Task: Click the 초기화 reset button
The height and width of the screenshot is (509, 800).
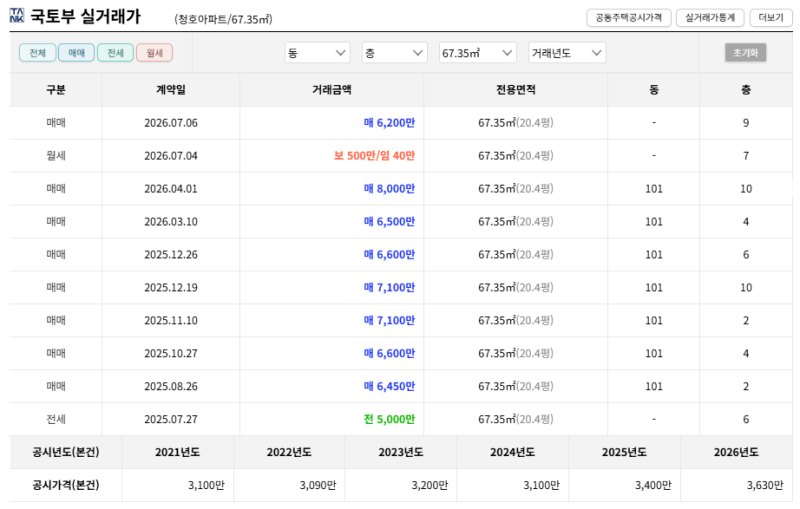Action: tap(745, 53)
